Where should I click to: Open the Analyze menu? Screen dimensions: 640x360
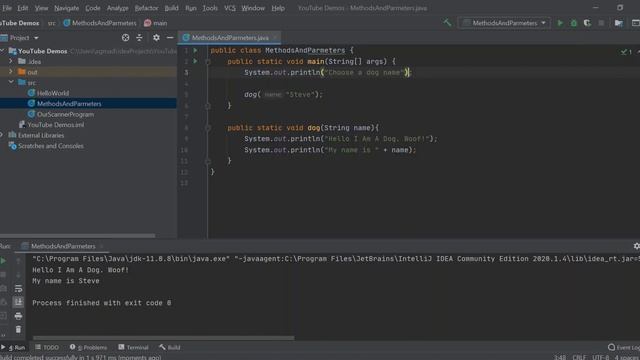(x=118, y=8)
